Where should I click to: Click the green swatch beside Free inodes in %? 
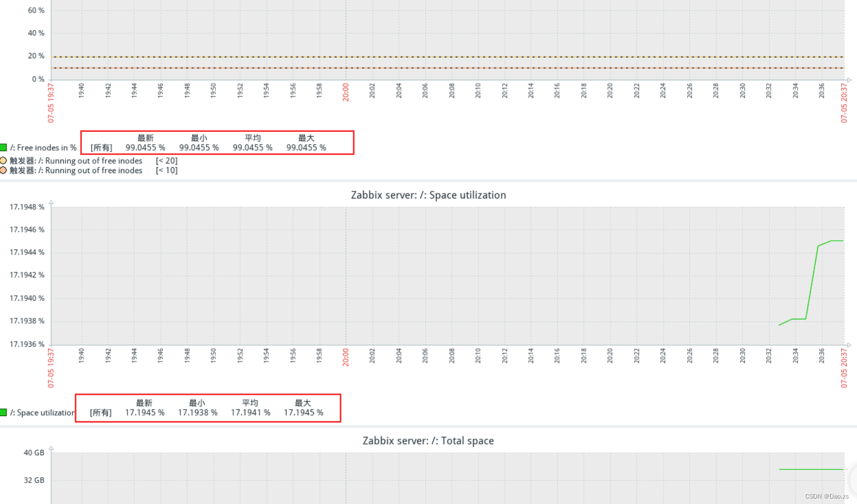pos(3,147)
